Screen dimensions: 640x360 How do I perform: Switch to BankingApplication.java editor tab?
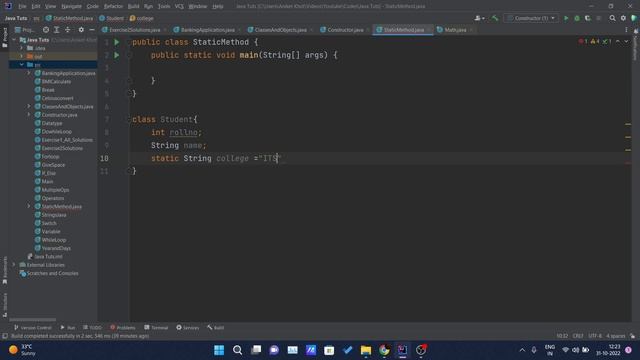(x=207, y=30)
